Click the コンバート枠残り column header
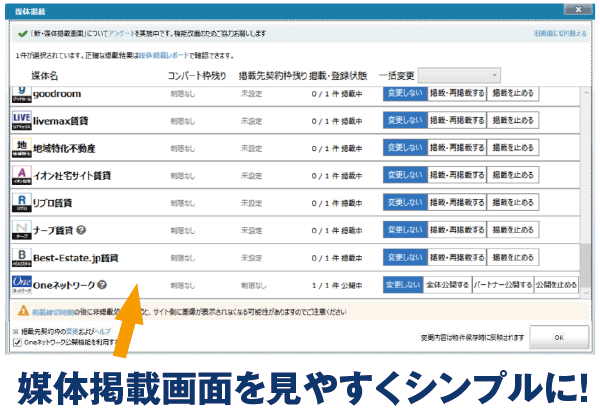Screen dimensions: 600x420 tap(197, 76)
